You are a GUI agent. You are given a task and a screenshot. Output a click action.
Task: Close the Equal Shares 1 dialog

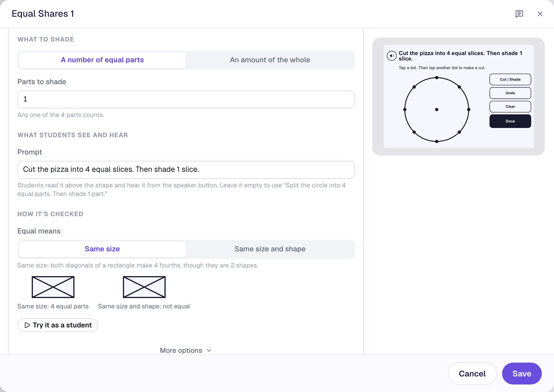[540, 14]
